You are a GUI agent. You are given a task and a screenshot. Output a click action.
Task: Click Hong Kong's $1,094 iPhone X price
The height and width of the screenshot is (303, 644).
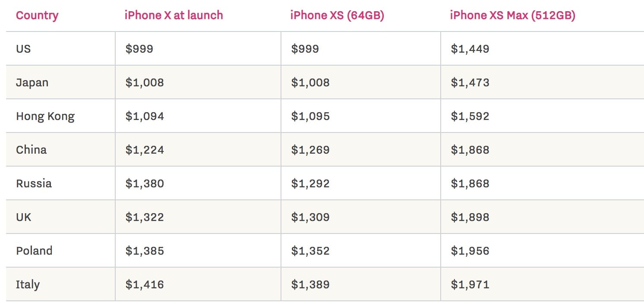tap(145, 116)
